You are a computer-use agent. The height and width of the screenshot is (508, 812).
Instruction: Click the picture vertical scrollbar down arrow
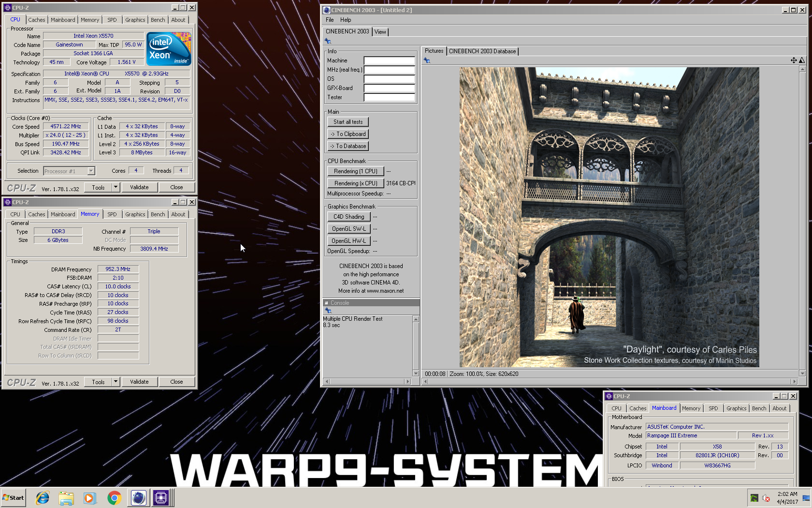(x=802, y=374)
